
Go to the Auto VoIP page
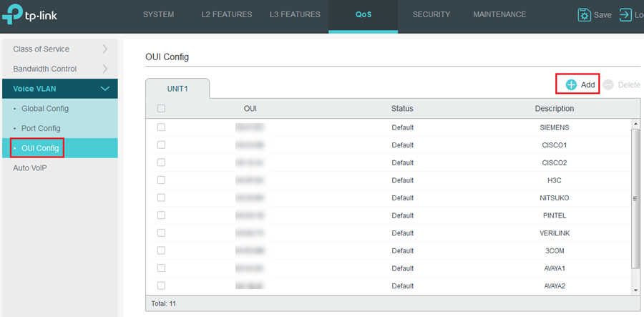[x=29, y=168]
